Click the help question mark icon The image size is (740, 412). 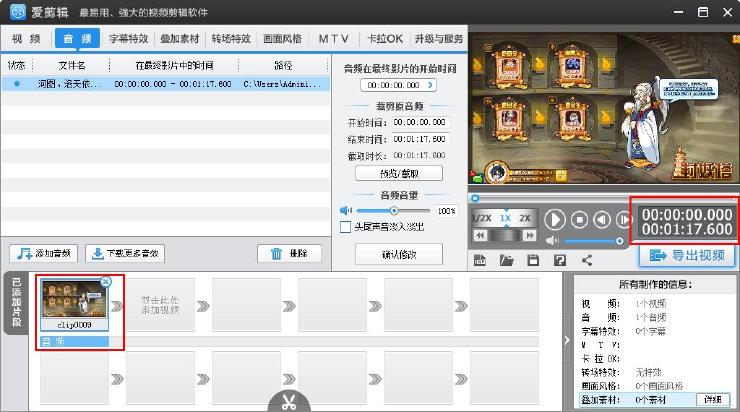coord(560,260)
